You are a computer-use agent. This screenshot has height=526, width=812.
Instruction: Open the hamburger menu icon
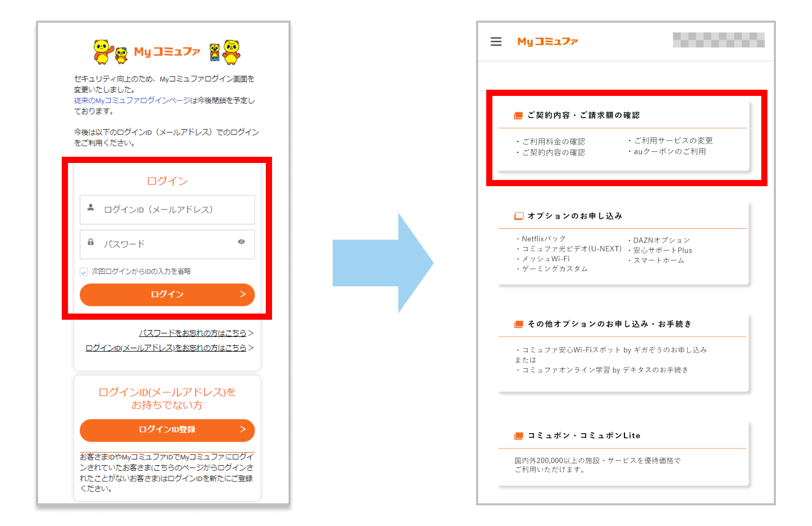click(496, 41)
